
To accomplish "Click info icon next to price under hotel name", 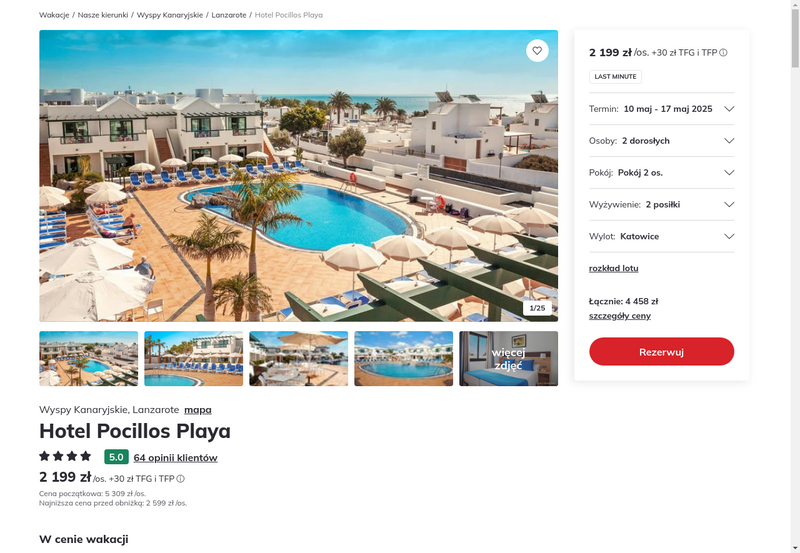I will tap(181, 479).
